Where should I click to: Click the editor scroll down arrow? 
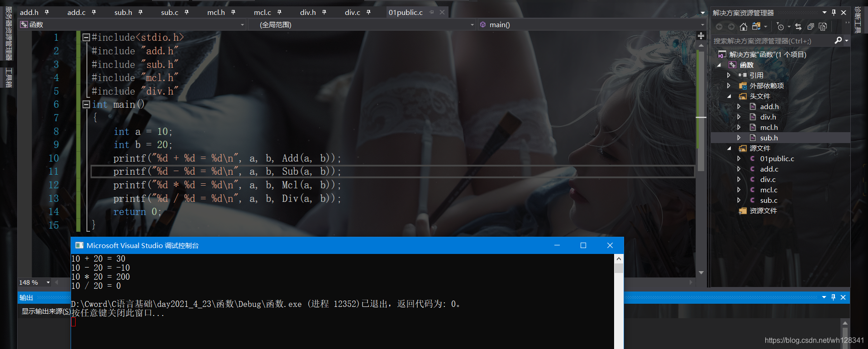coord(701,273)
